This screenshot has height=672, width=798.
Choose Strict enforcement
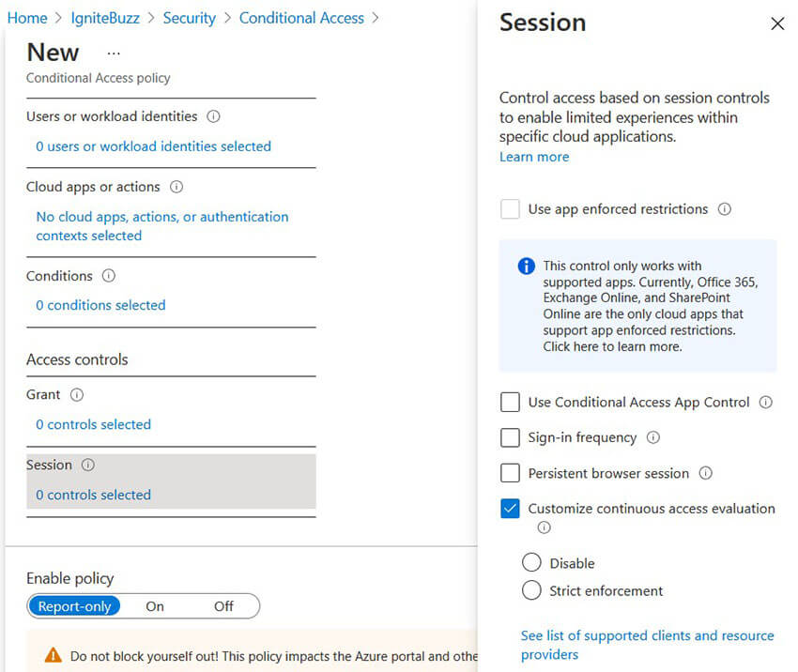coord(532,590)
